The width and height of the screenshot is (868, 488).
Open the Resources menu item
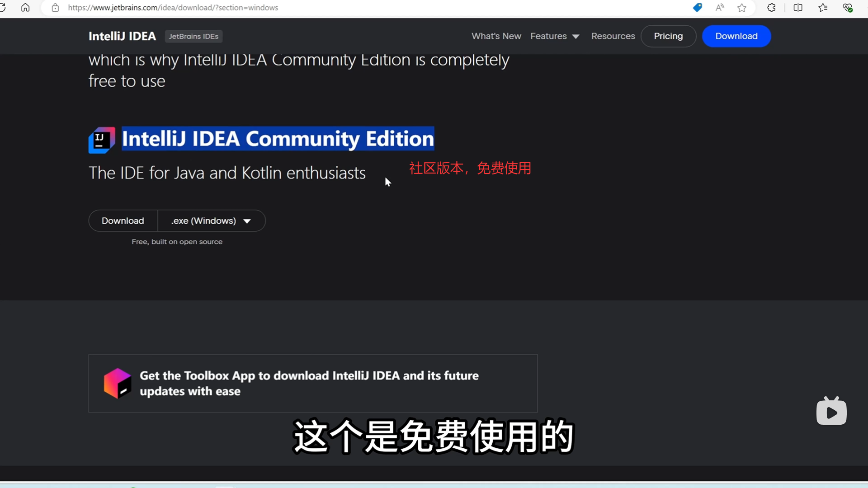point(613,36)
